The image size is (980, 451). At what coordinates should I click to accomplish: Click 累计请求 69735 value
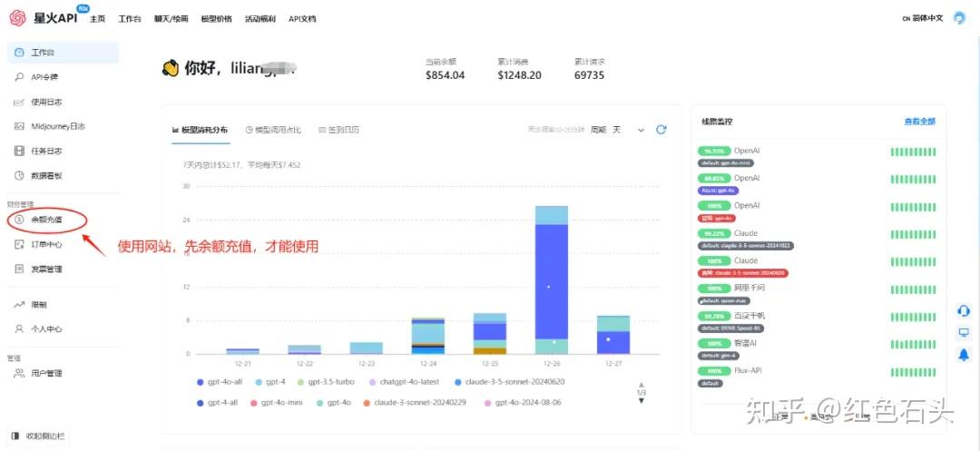tap(590, 75)
